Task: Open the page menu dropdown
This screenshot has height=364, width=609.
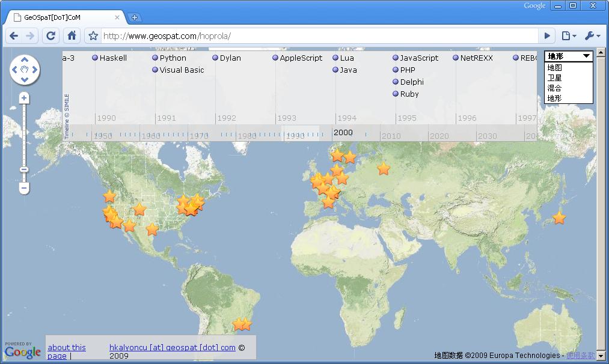Action: [568, 36]
